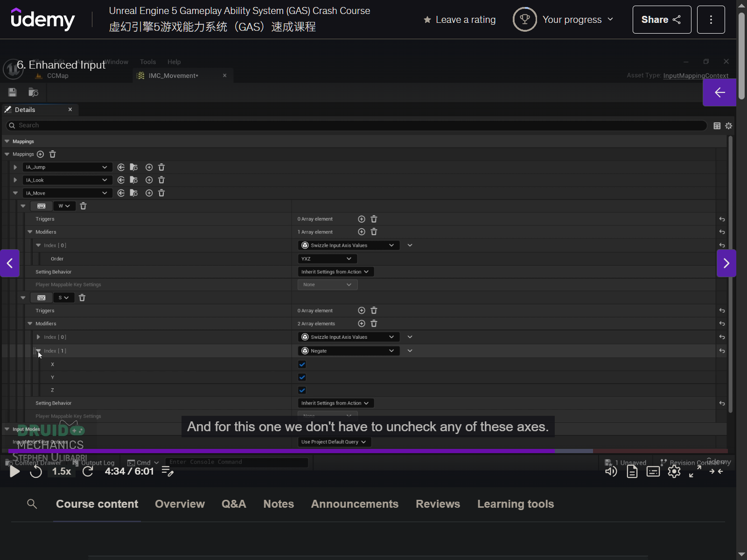Open the Tools menu in Unreal
The height and width of the screenshot is (560, 747).
click(148, 62)
